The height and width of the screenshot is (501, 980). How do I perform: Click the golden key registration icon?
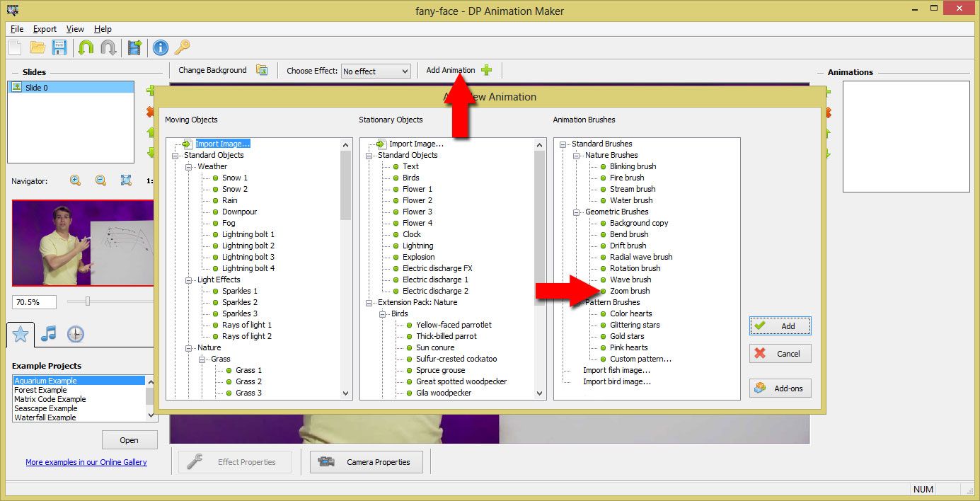[x=183, y=47]
